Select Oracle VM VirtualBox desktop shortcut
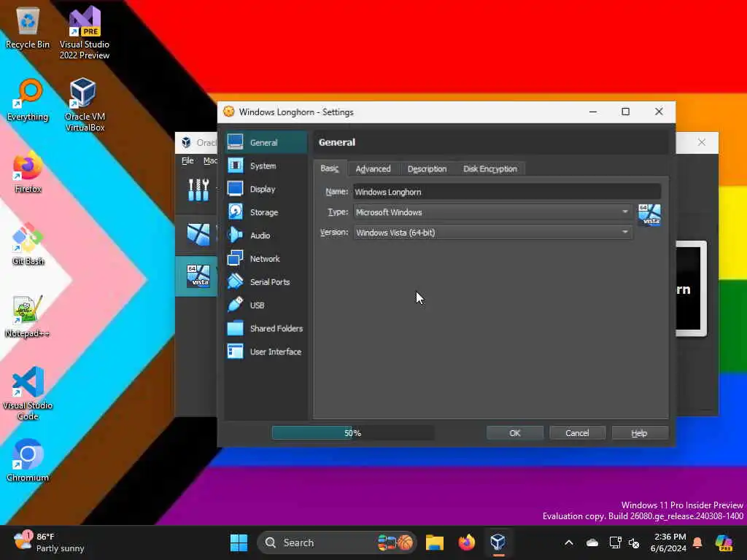This screenshot has width=747, height=560. click(x=85, y=105)
